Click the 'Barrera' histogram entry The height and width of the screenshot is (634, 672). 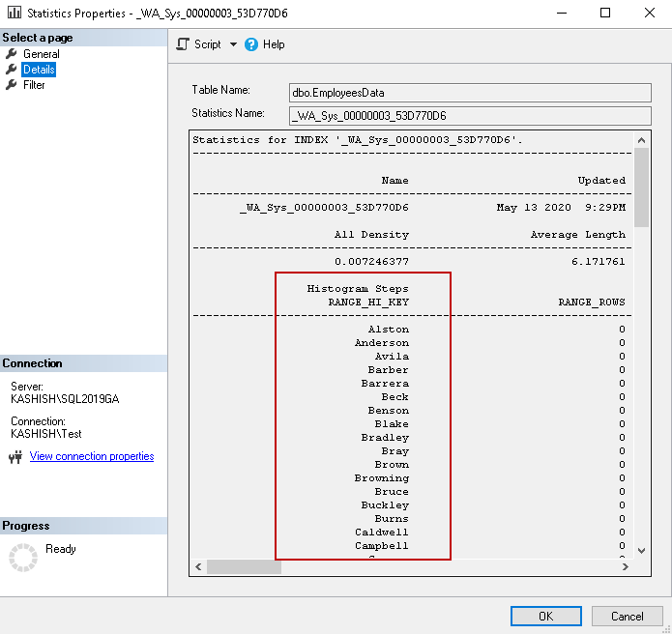(385, 384)
